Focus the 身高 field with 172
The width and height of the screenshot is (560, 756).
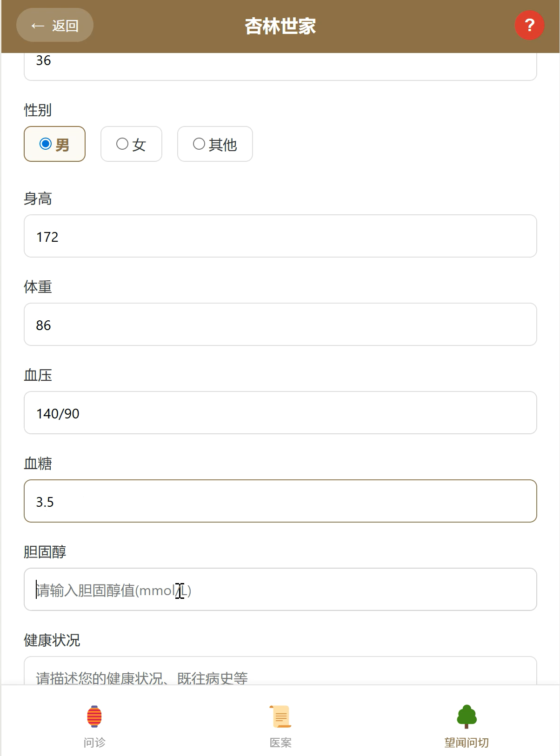tap(280, 236)
